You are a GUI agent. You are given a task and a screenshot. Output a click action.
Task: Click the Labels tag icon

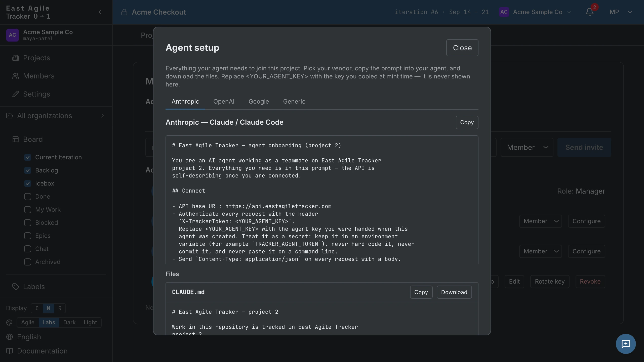[16, 287]
